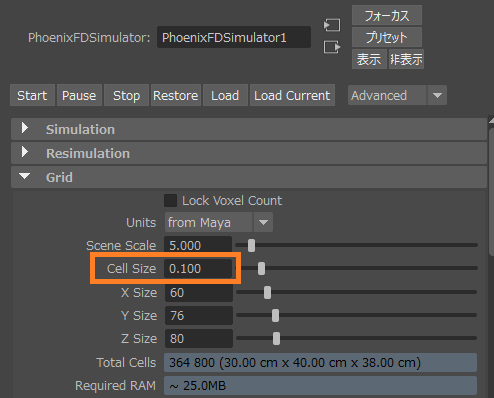Click the Scene Scale slider handle
494x398 pixels.
[x=252, y=245]
